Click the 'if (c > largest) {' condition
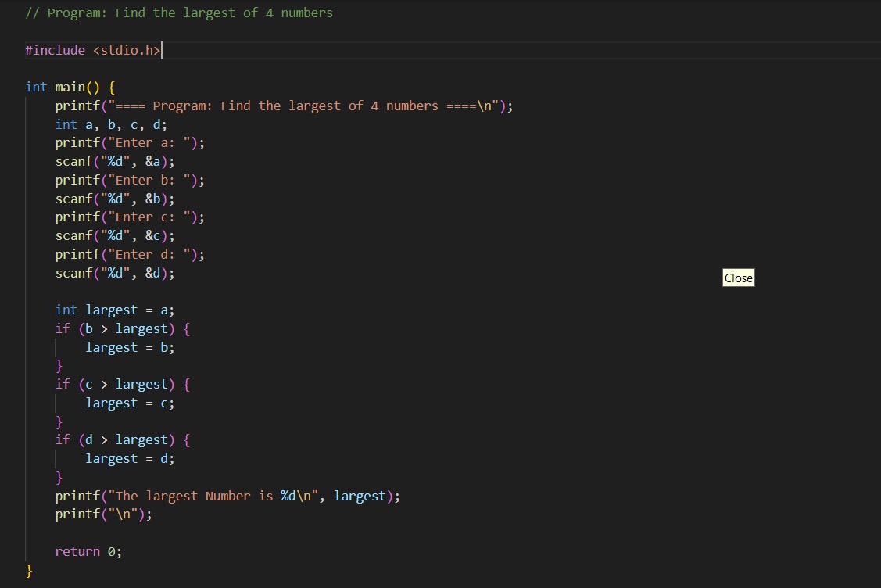Image resolution: width=881 pixels, height=588 pixels. 123,384
